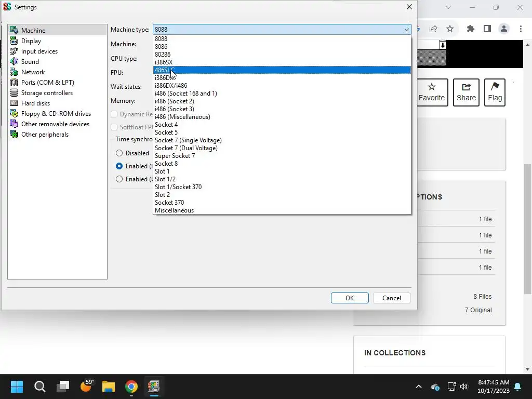The width and height of the screenshot is (532, 399).
Task: Choose Slot 2 machine type
Action: [282, 195]
